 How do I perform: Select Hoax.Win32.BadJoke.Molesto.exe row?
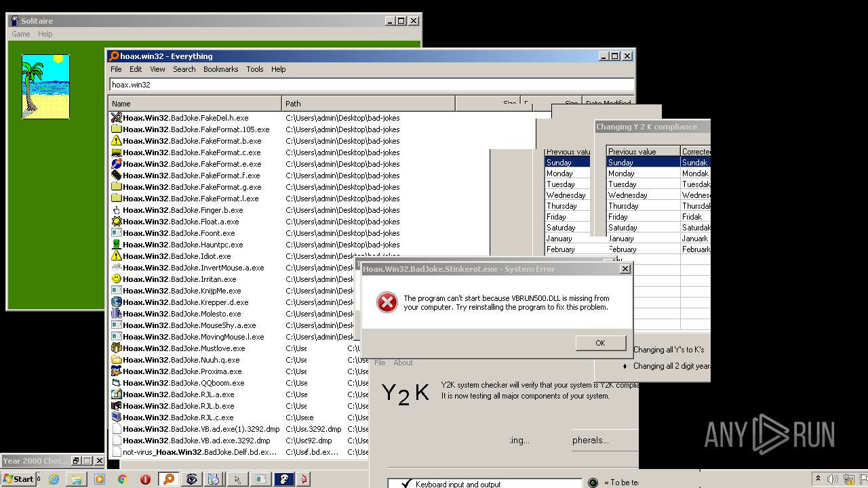(x=182, y=314)
